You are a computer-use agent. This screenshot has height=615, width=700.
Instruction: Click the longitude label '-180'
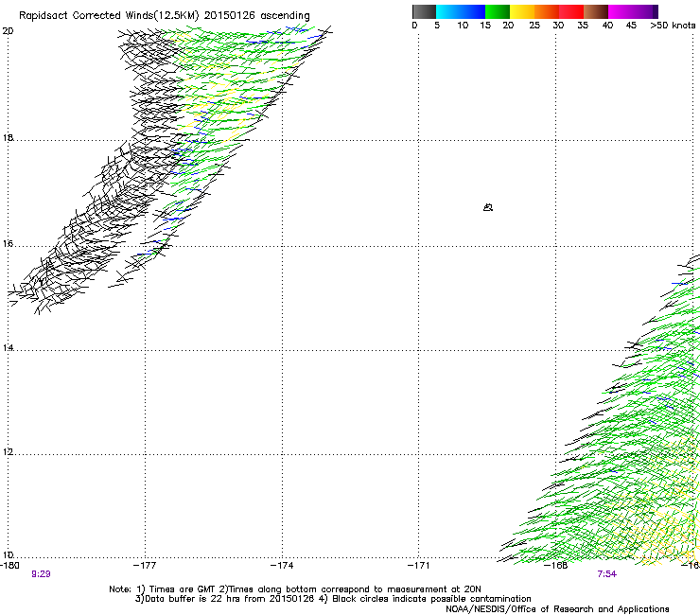tap(9, 566)
